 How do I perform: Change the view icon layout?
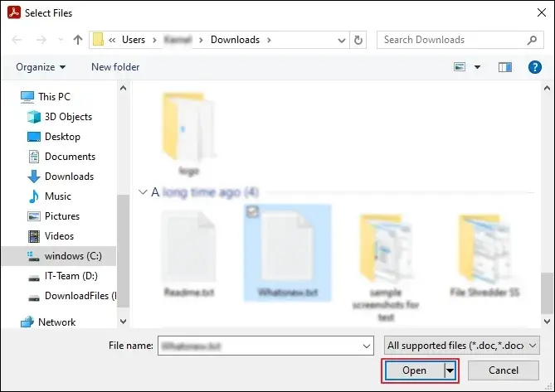point(460,66)
